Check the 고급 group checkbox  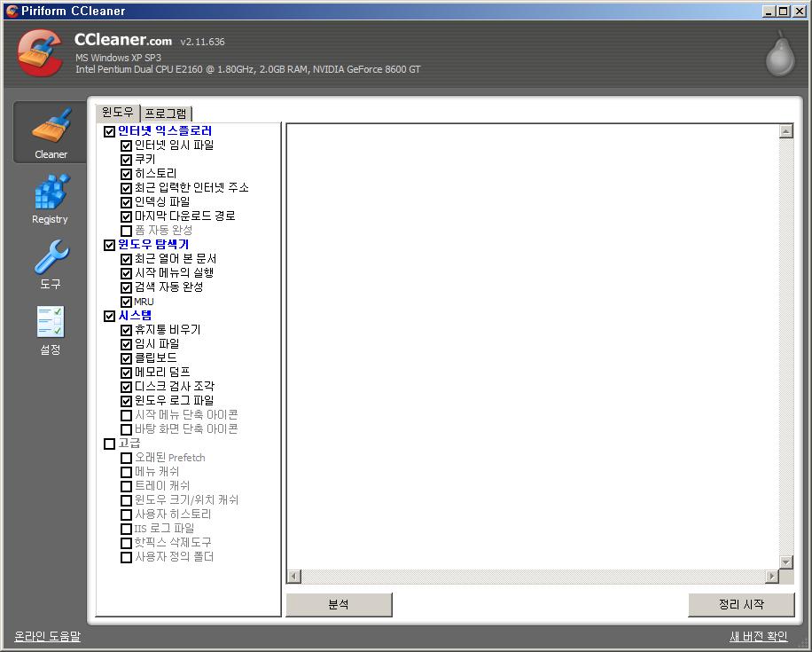pos(109,444)
